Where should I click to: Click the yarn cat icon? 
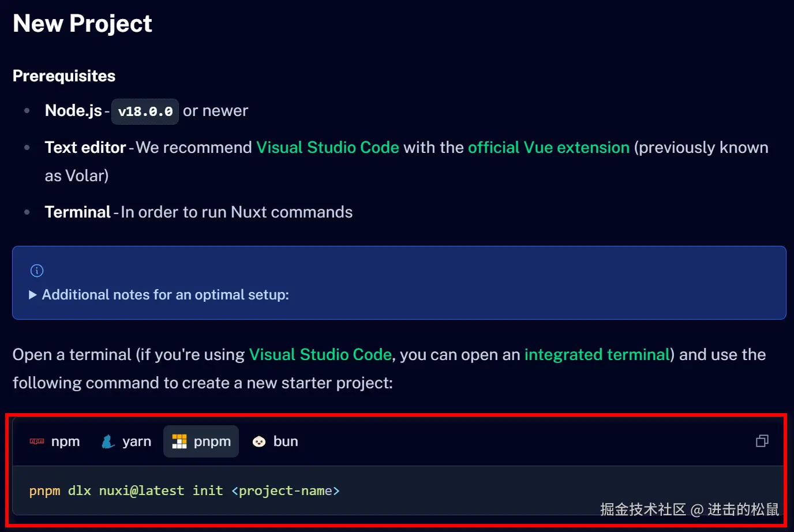tap(107, 441)
